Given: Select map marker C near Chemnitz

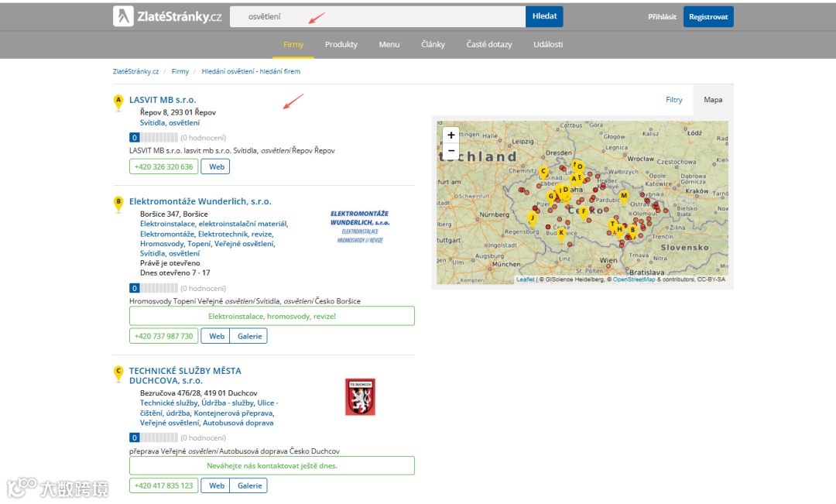Looking at the screenshot, I should pyautogui.click(x=543, y=173).
